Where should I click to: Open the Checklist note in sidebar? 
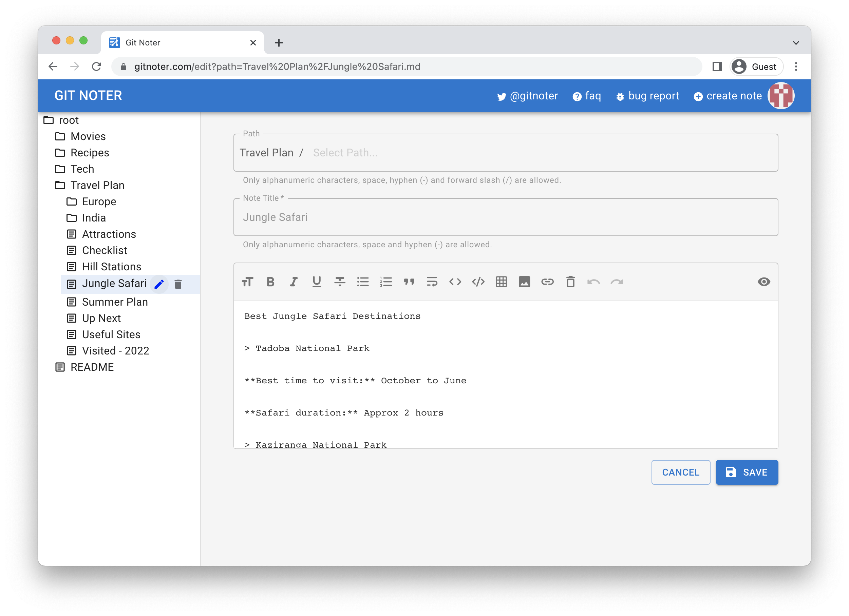(x=105, y=250)
